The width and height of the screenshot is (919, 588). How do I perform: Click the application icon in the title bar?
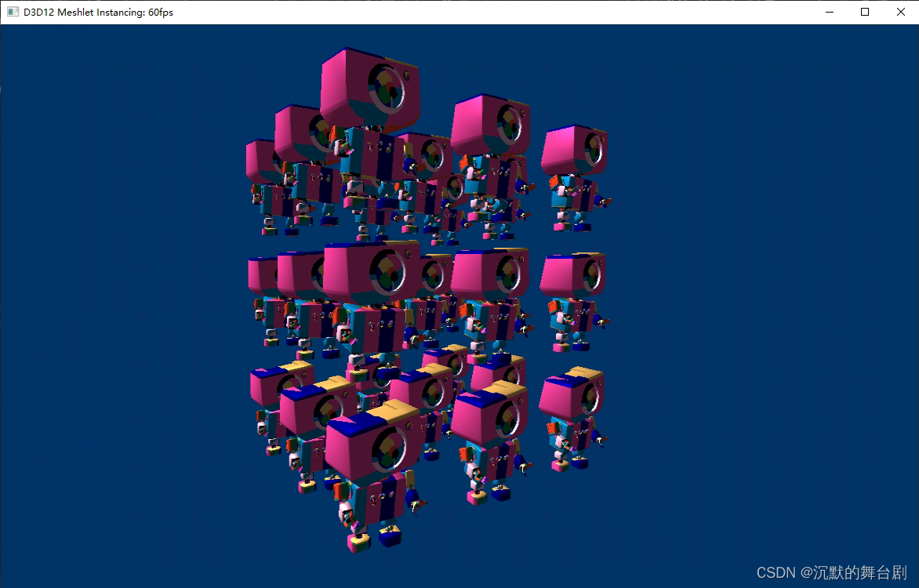12,12
